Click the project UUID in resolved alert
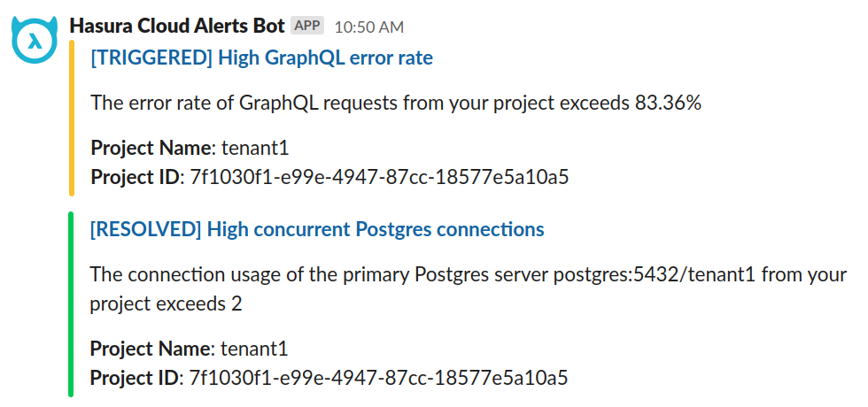 click(379, 378)
